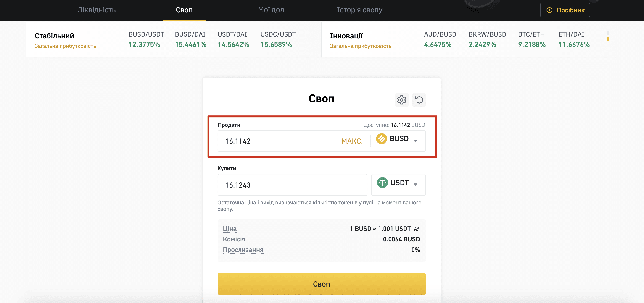Viewport: 644px width, 303px height.
Task: Select the ETH/DAI pool
Action: pyautogui.click(x=571, y=34)
